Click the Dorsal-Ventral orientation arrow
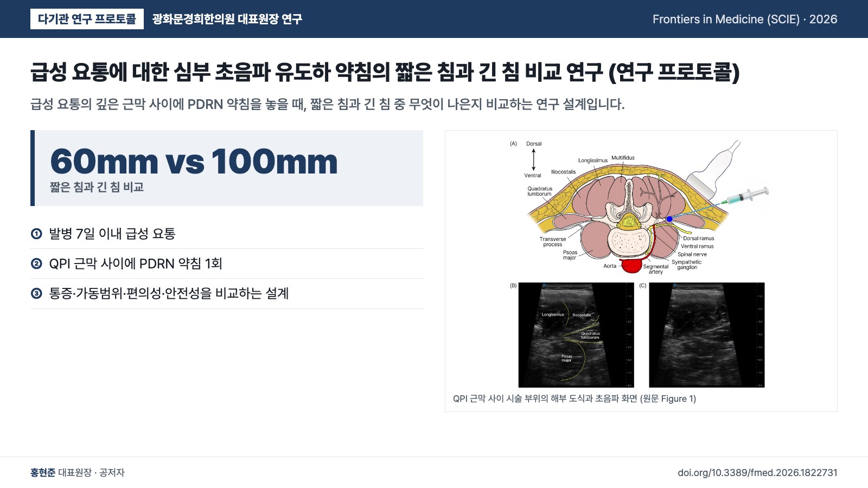The image size is (868, 488). (x=533, y=159)
